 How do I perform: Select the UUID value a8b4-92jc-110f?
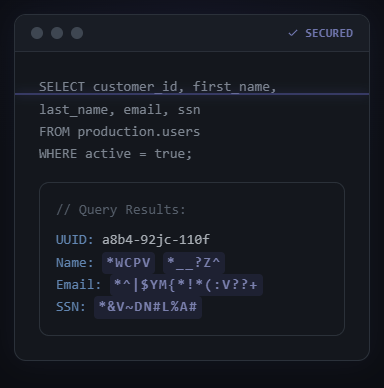pyautogui.click(x=156, y=240)
